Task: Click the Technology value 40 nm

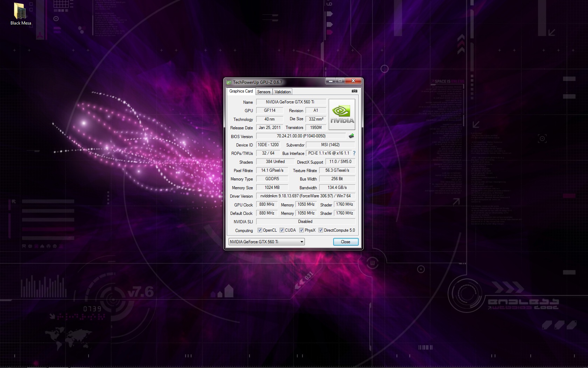Action: [269, 119]
